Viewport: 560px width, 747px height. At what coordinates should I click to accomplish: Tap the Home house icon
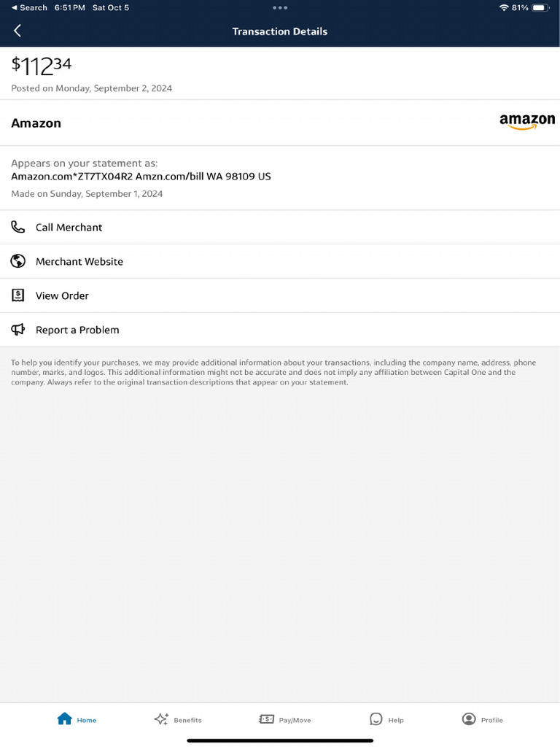click(65, 719)
